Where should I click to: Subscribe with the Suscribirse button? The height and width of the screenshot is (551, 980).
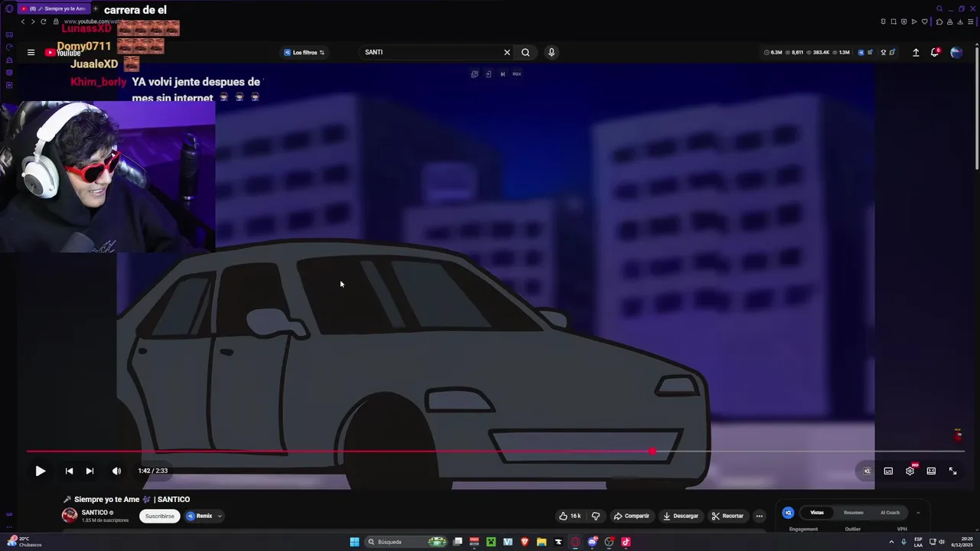(159, 516)
